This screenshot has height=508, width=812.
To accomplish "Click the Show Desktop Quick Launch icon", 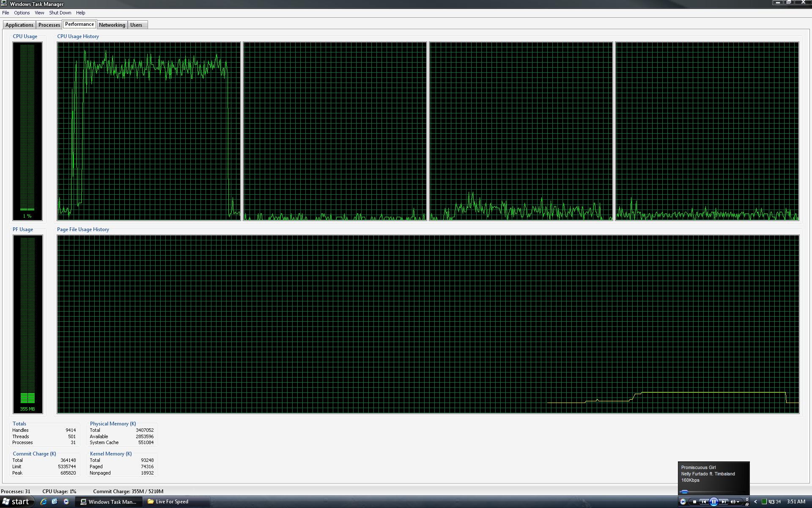I will (x=55, y=502).
